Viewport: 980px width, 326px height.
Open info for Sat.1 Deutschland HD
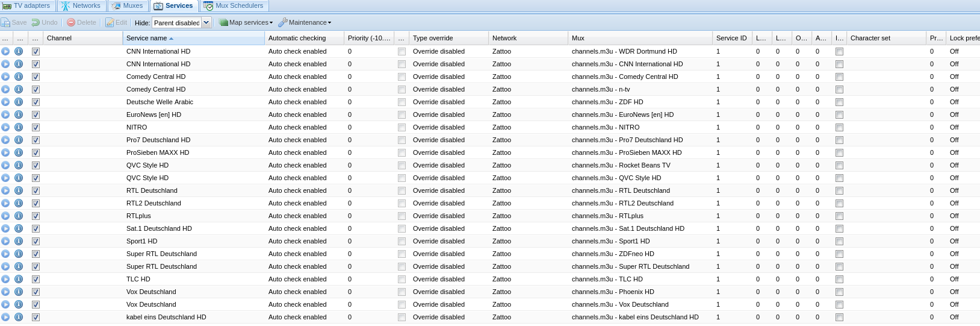pos(19,228)
